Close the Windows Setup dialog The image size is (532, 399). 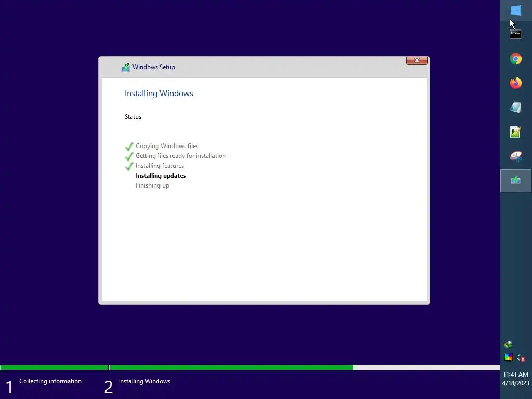(x=417, y=60)
